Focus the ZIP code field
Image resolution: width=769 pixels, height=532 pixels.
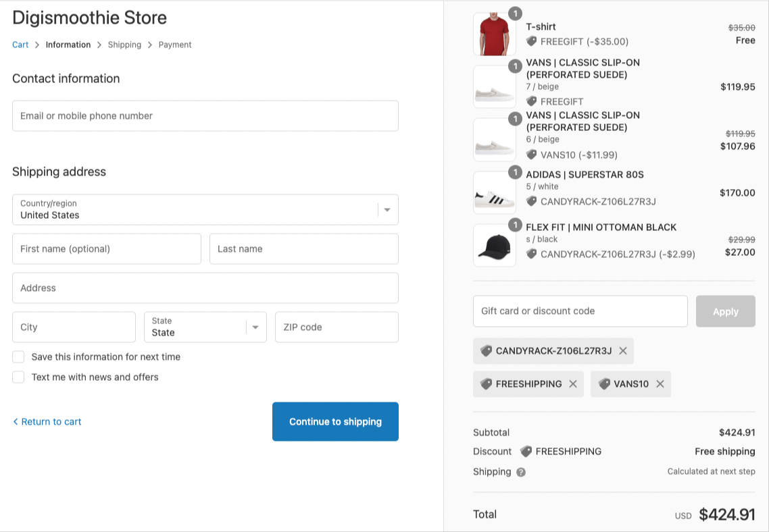pos(337,327)
